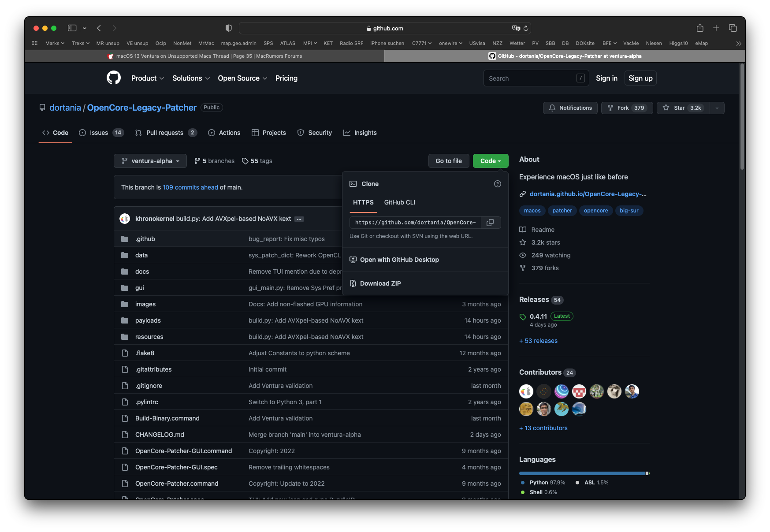Viewport: 770px width, 532px height.
Task: Open the Treks bookmarks folder dropdown
Action: point(81,43)
